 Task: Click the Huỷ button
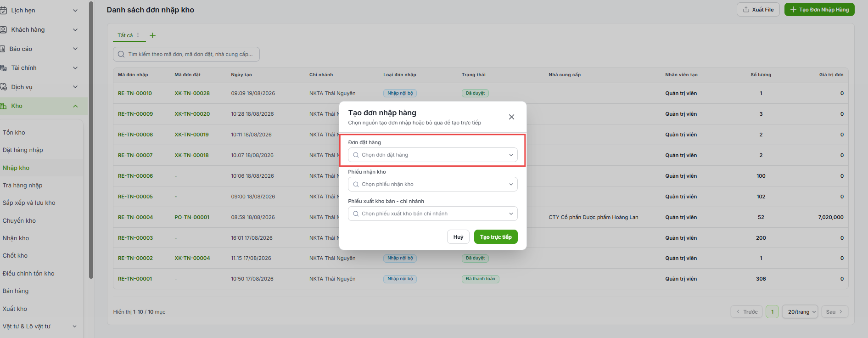point(458,237)
